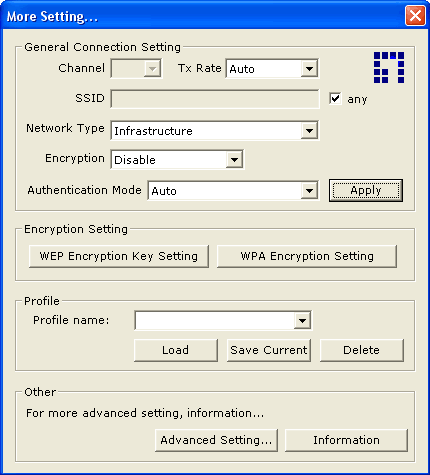The height and width of the screenshot is (475, 430).
Task: Open Advanced Setting dialog
Action: pyautogui.click(x=216, y=440)
